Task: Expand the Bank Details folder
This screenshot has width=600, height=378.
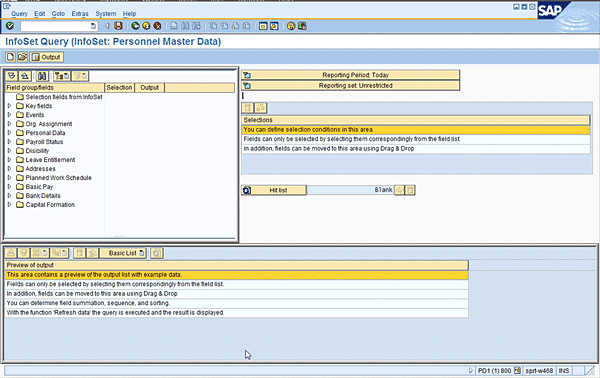Action: (x=9, y=195)
